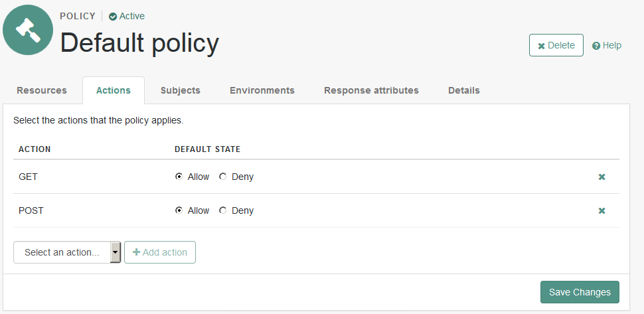Set POST action to Deny

tap(223, 210)
